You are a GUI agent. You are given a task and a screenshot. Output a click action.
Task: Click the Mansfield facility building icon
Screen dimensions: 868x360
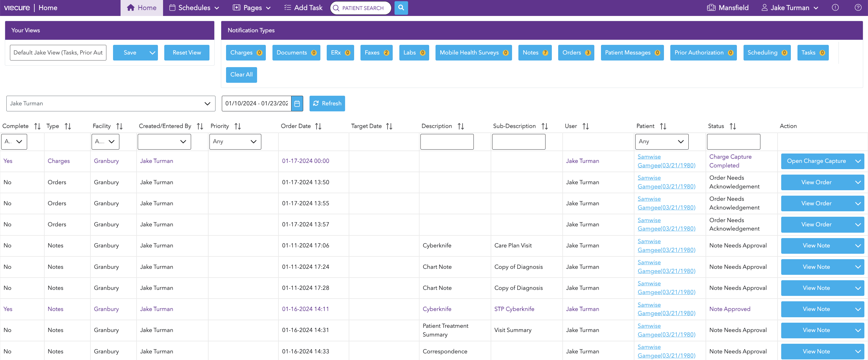[x=711, y=8]
